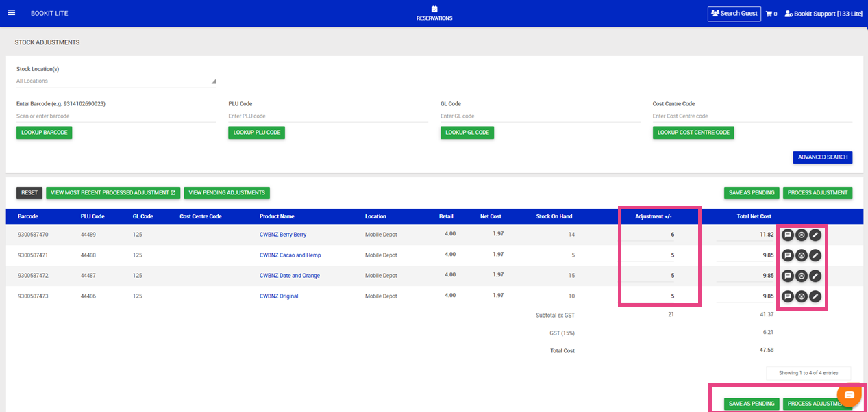Click Process Adjustment below the totals
Image resolution: width=868 pixels, height=412 pixels.
818,404
